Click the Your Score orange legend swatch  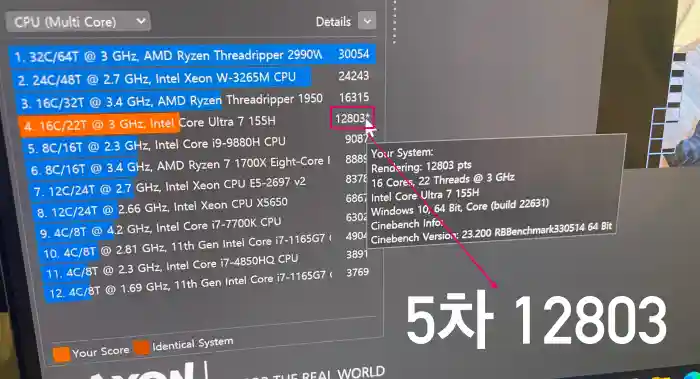pyautogui.click(x=61, y=354)
